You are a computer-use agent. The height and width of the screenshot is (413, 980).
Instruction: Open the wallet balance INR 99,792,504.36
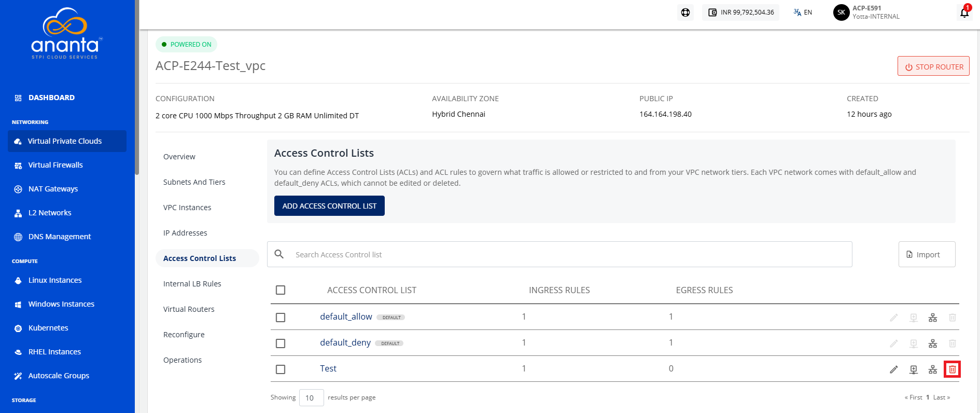pyautogui.click(x=741, y=12)
